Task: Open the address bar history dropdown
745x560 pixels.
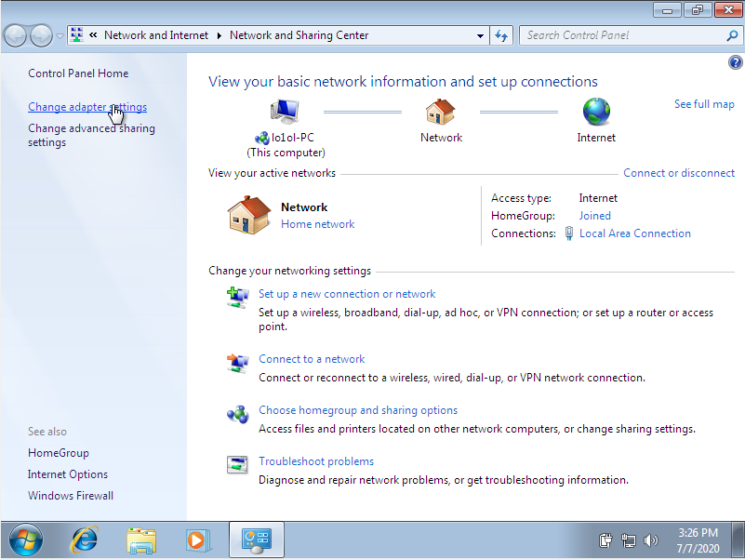Action: click(x=480, y=35)
